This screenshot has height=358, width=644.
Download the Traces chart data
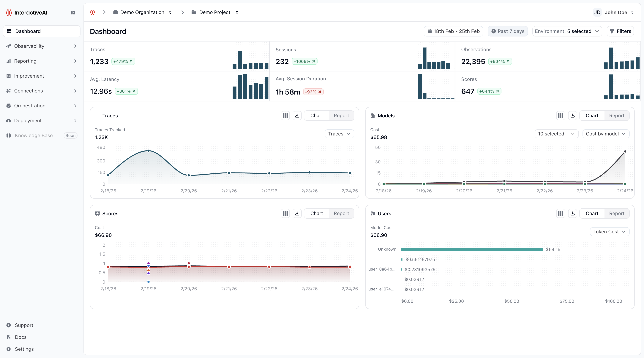coord(297,115)
